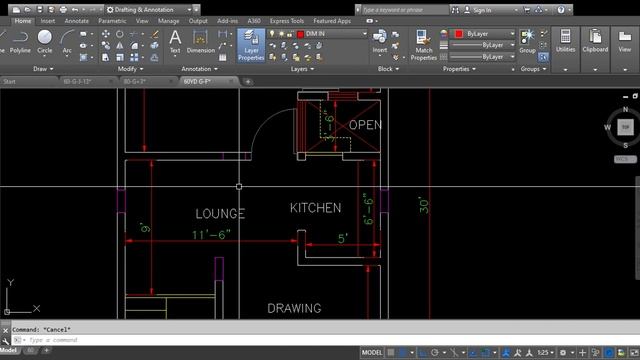Open the Clipboard panel
This screenshot has height=360, width=640.
[x=595, y=41]
